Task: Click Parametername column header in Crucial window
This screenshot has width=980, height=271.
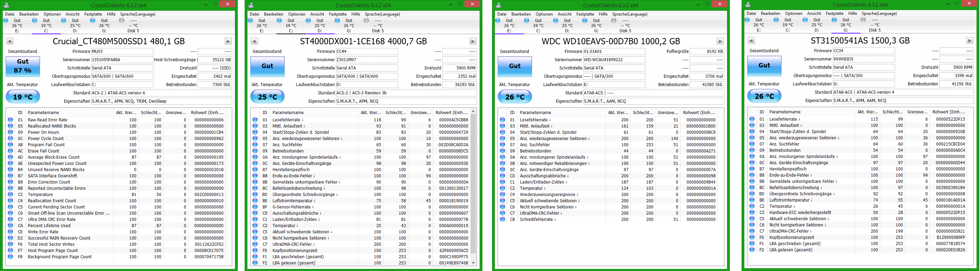Action: (x=69, y=112)
